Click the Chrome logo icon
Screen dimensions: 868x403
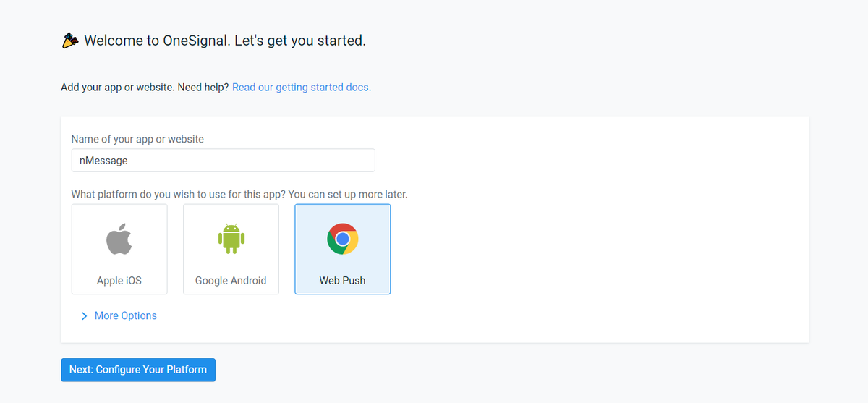coord(342,239)
